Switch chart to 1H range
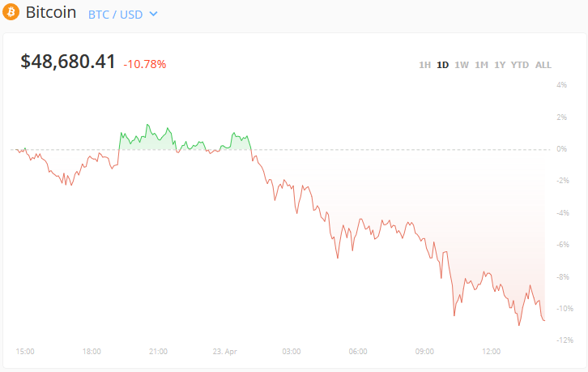 (424, 65)
